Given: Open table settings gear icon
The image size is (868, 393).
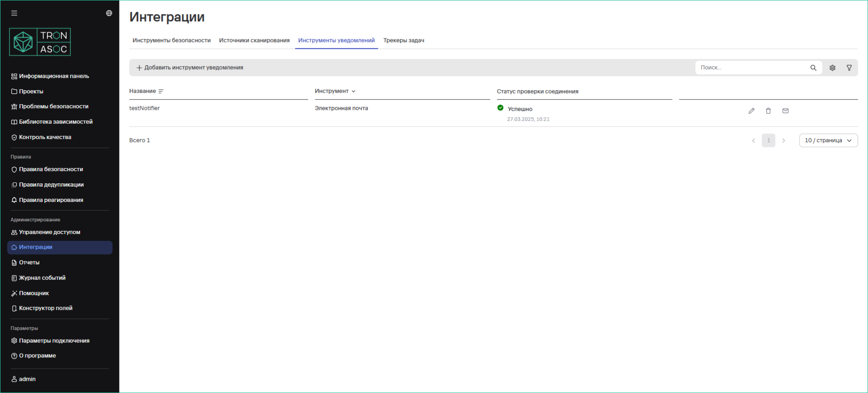Looking at the screenshot, I should point(832,68).
